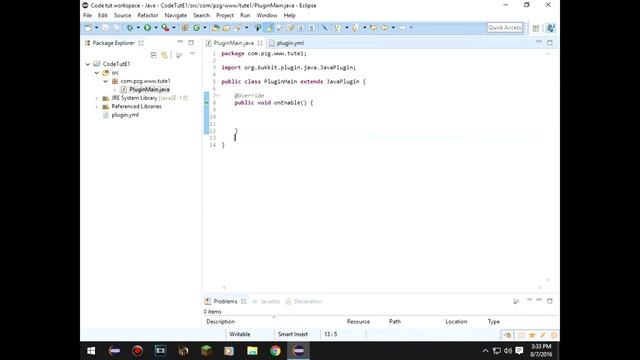This screenshot has width=640, height=360.
Task: Click the Debug bug toolbar icon
Action: pos(130,28)
